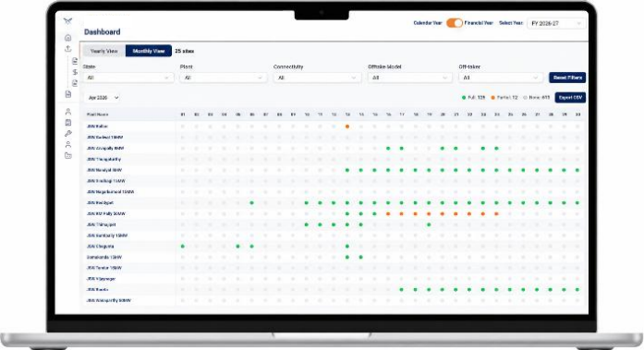Open the Home icon in the sidebar
644x350 pixels.
click(68, 38)
